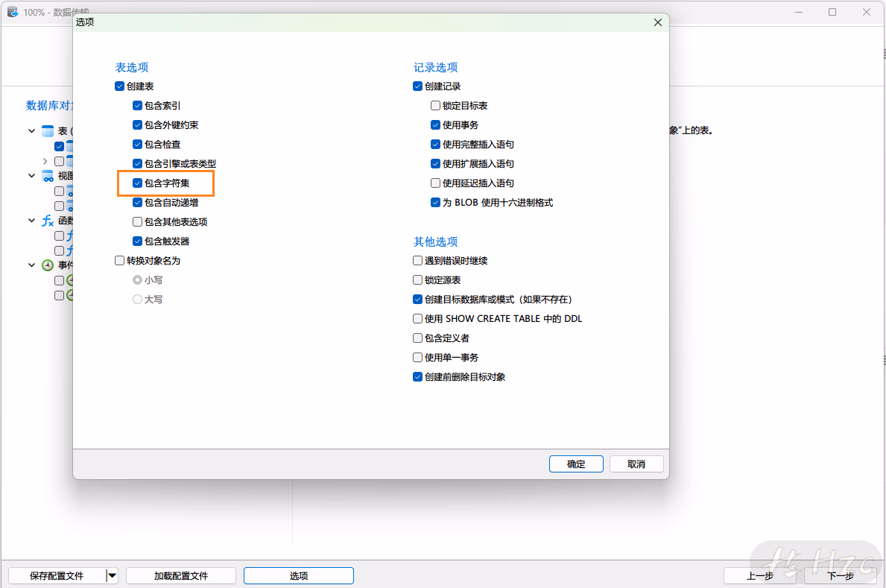
Task: Enable 包含其他表选项 checkbox
Action: pyautogui.click(x=137, y=221)
